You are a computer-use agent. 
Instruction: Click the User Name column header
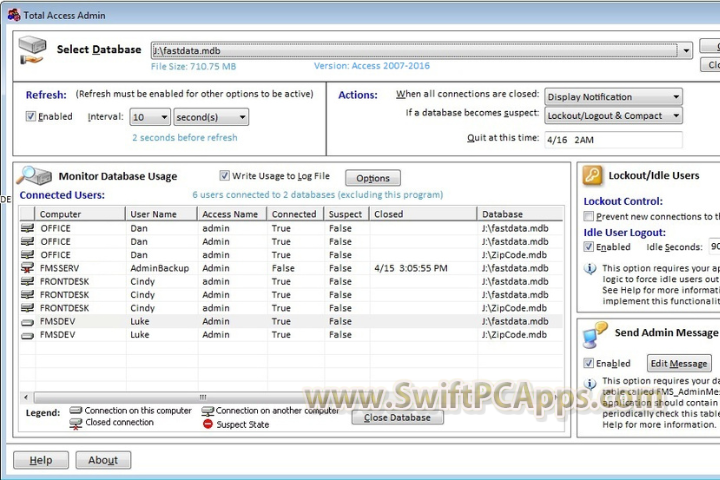(161, 214)
